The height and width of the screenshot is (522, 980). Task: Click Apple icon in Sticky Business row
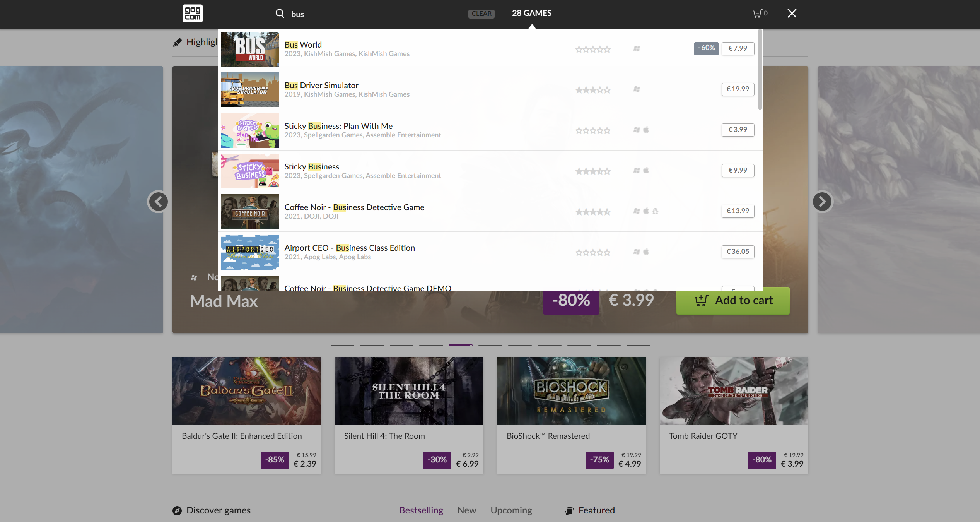coord(646,171)
